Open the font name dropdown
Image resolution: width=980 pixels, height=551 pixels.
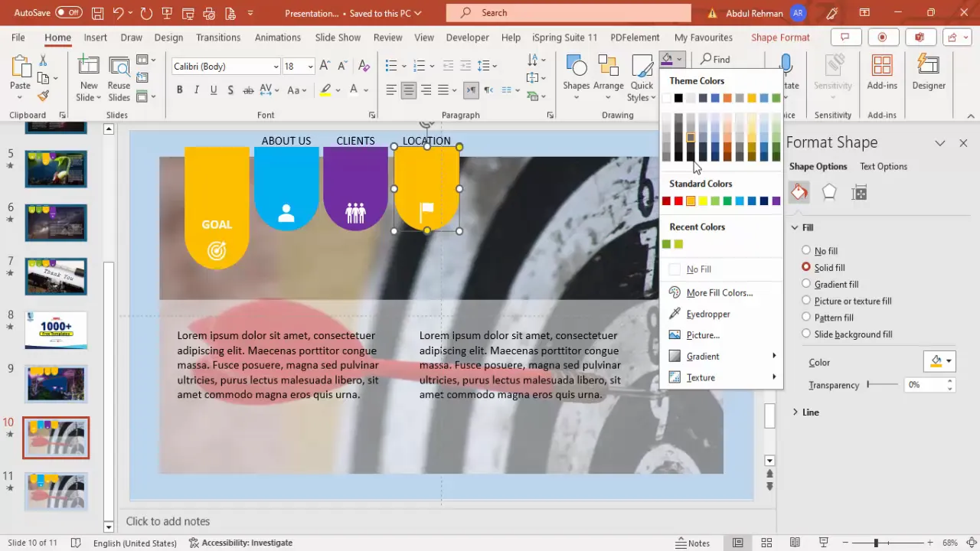(x=276, y=67)
